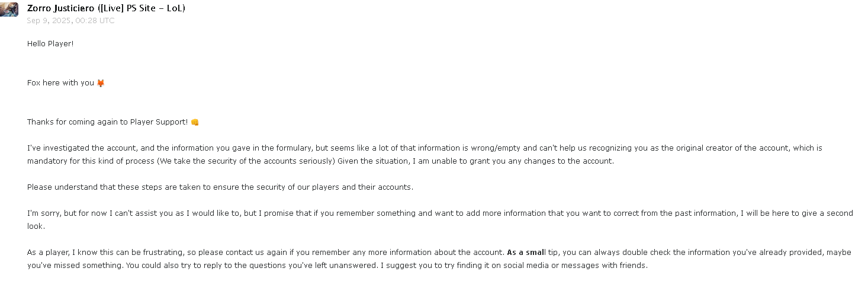Click the "Hello Player!" greeting line

tap(50, 44)
